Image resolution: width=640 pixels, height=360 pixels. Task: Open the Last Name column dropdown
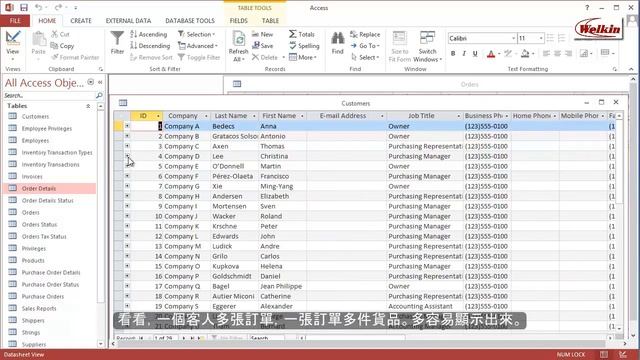tap(254, 116)
